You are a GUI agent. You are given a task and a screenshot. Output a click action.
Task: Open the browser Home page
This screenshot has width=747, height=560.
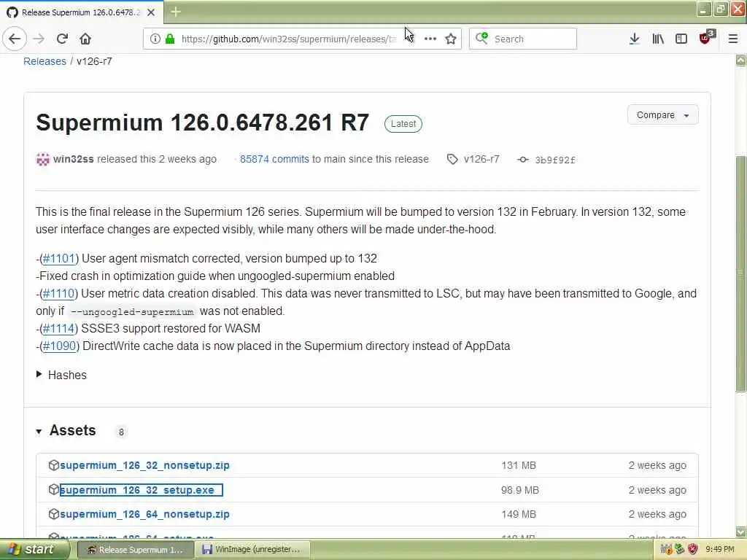pyautogui.click(x=85, y=39)
